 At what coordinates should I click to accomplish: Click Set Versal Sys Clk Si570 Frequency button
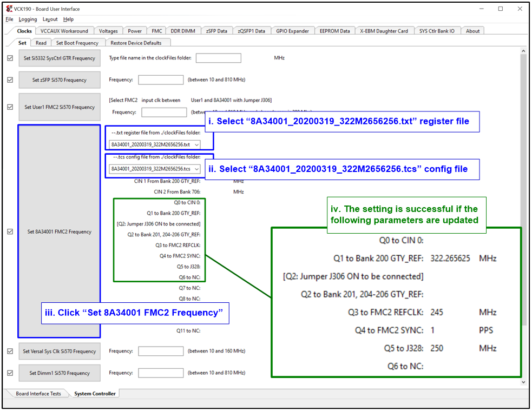point(60,352)
